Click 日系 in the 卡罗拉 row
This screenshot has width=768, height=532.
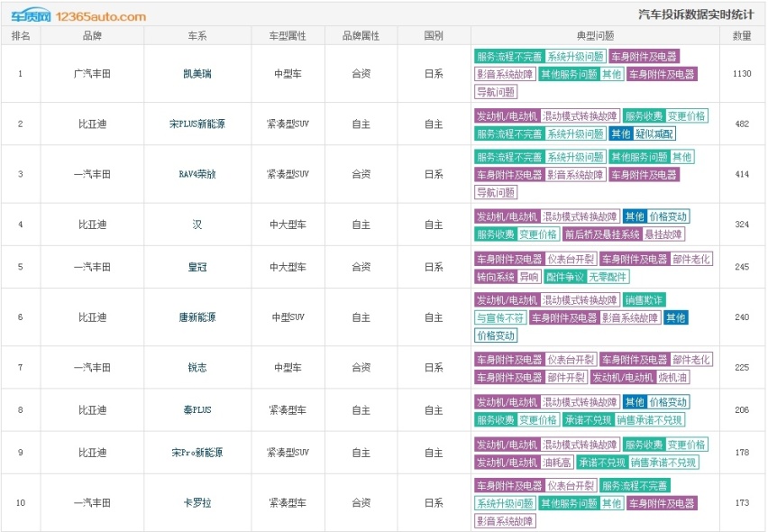[x=434, y=503]
